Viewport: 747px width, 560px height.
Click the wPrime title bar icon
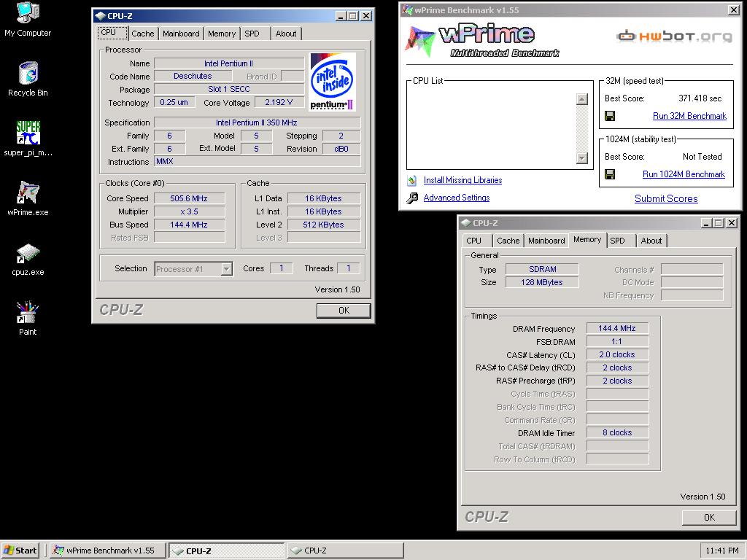click(407, 9)
